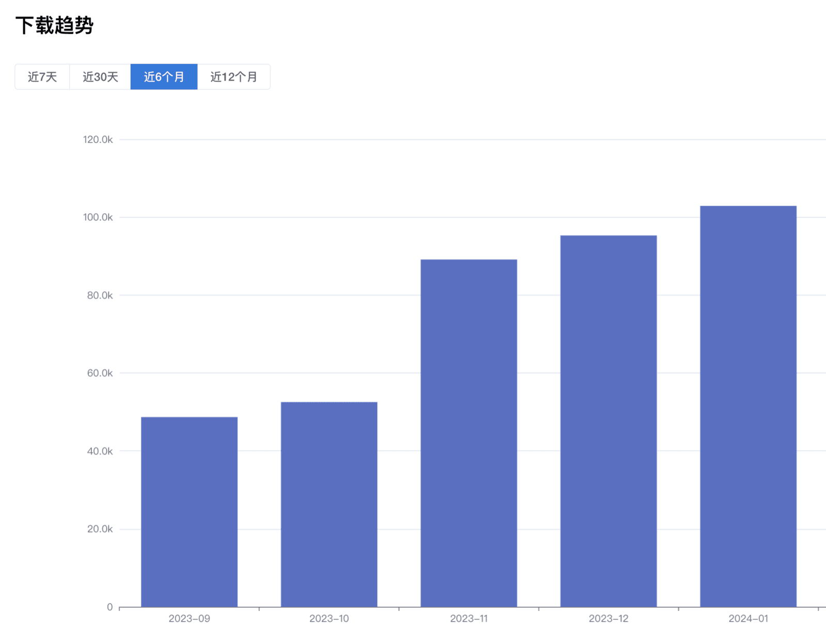Click the 2023-09 bar
The image size is (826, 644).
(189, 512)
